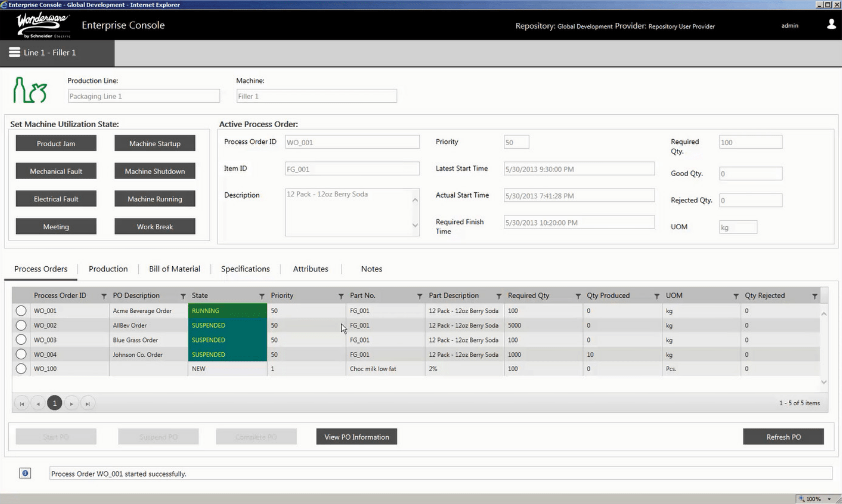Click the Latest Start Time field
The image size is (842, 504).
pos(579,169)
